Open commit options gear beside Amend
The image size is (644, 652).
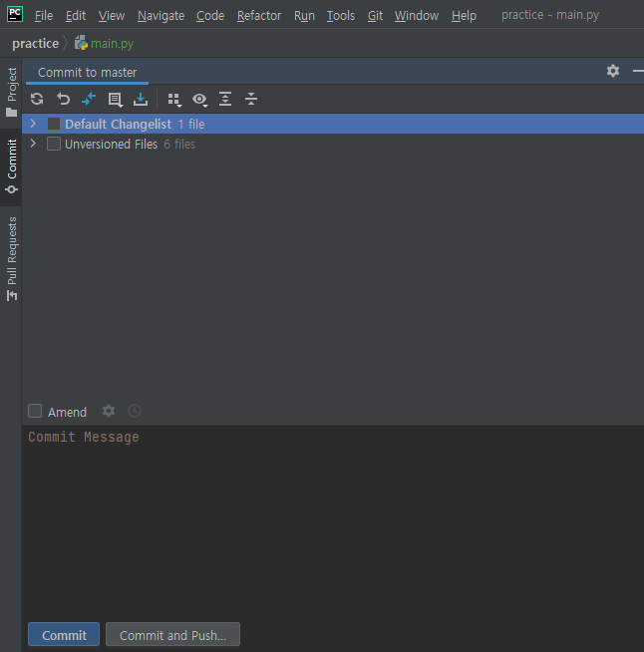pyautogui.click(x=109, y=411)
